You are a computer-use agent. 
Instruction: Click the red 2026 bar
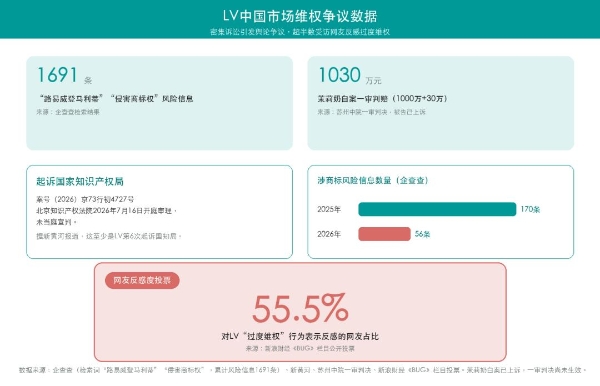pos(384,234)
